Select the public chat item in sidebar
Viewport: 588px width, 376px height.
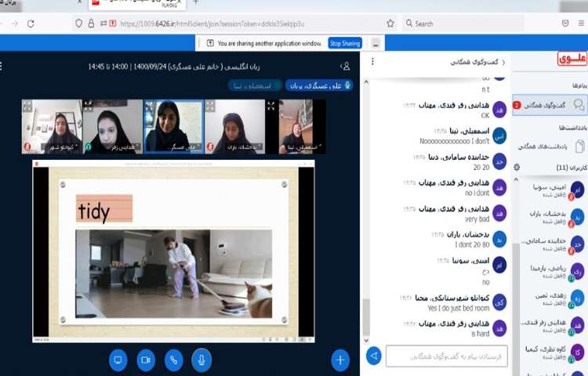(x=549, y=104)
